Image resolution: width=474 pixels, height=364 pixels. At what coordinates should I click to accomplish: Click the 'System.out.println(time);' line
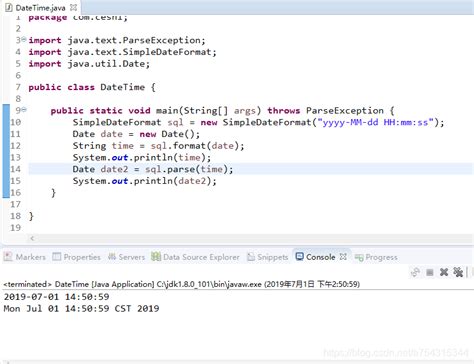pyautogui.click(x=142, y=157)
